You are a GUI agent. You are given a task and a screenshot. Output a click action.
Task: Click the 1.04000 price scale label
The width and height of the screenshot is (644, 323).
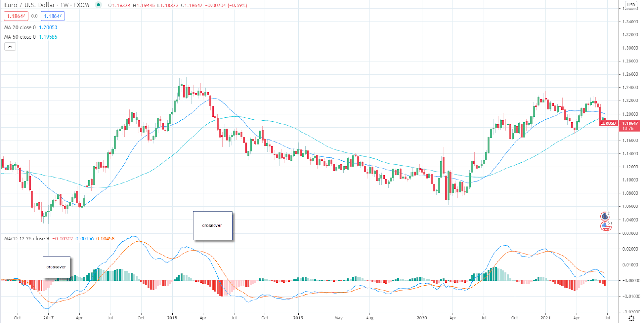(630, 220)
